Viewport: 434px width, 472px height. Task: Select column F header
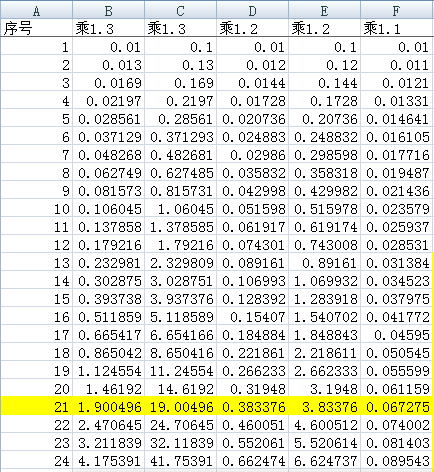397,10
